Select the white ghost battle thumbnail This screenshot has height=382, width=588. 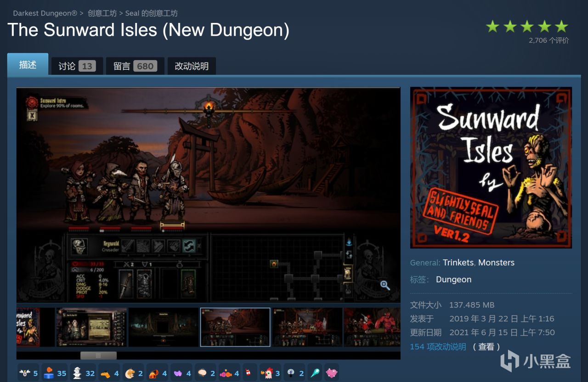307,327
